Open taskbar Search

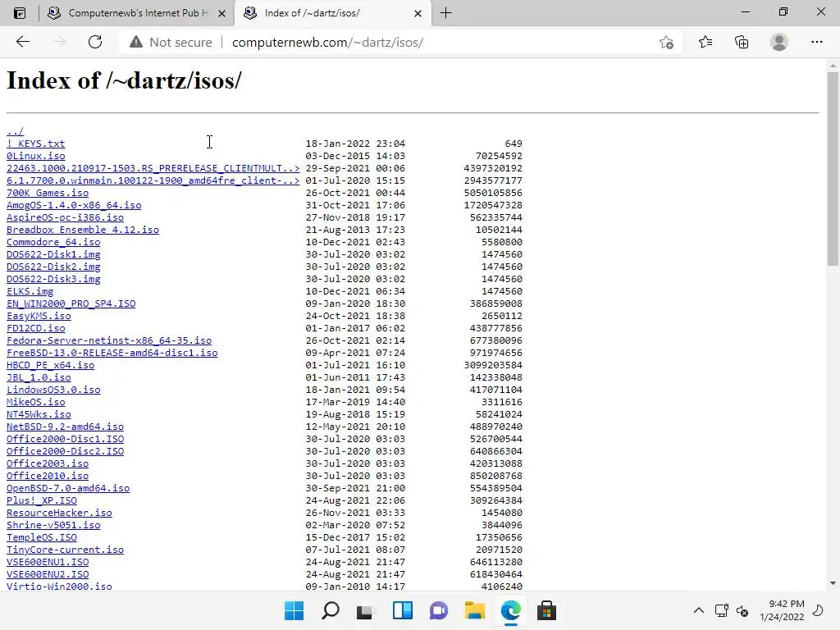331,610
